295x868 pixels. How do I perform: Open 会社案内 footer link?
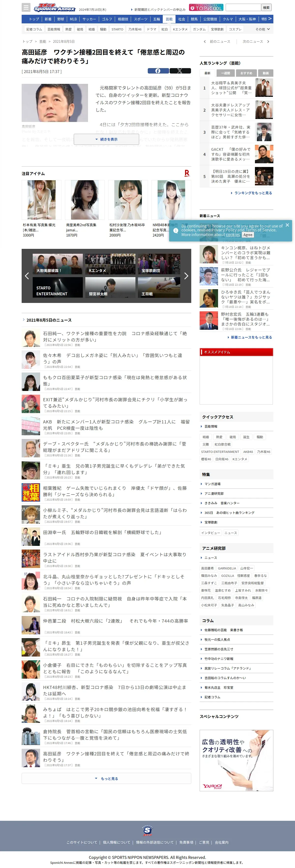coord(221,842)
